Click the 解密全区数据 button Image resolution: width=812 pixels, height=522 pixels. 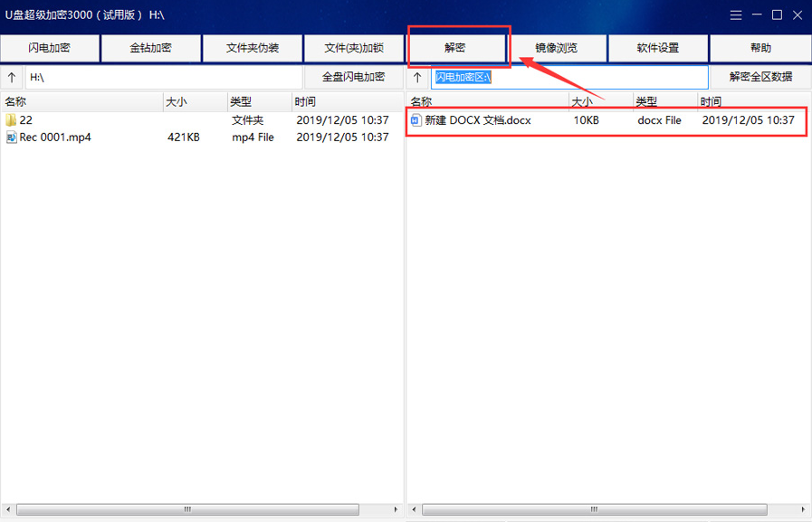coord(760,77)
